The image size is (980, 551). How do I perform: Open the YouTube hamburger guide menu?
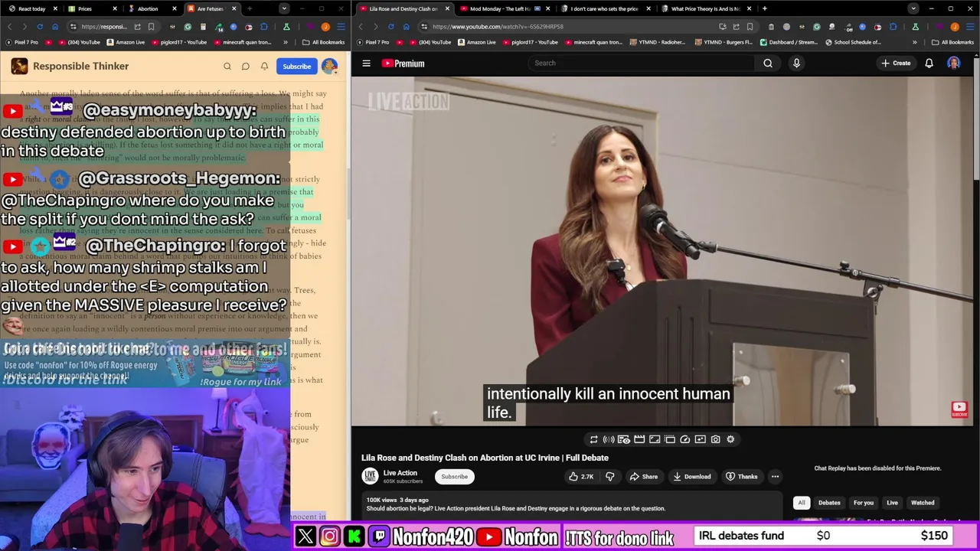[x=366, y=64]
